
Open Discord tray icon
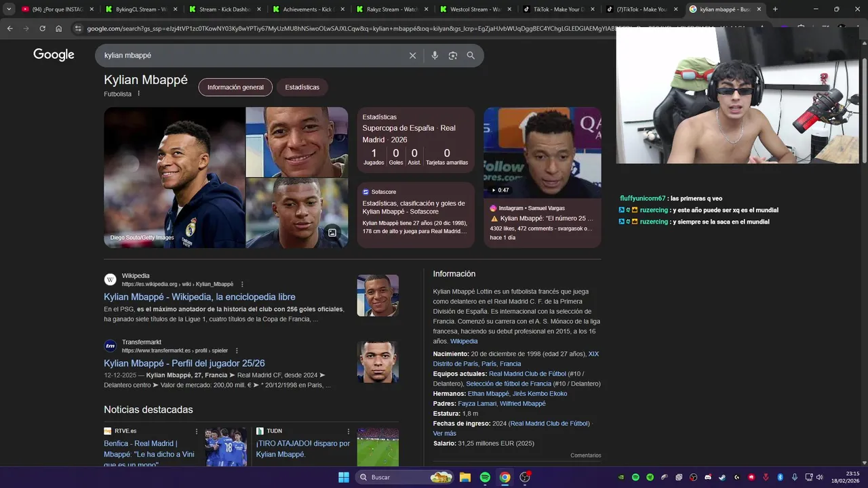click(x=707, y=477)
